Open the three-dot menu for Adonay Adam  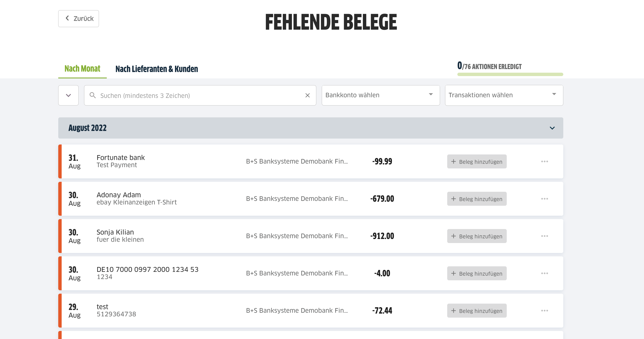(x=544, y=199)
